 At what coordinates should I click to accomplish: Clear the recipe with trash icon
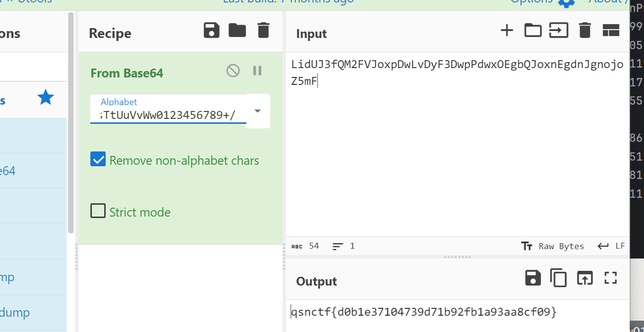(x=264, y=30)
